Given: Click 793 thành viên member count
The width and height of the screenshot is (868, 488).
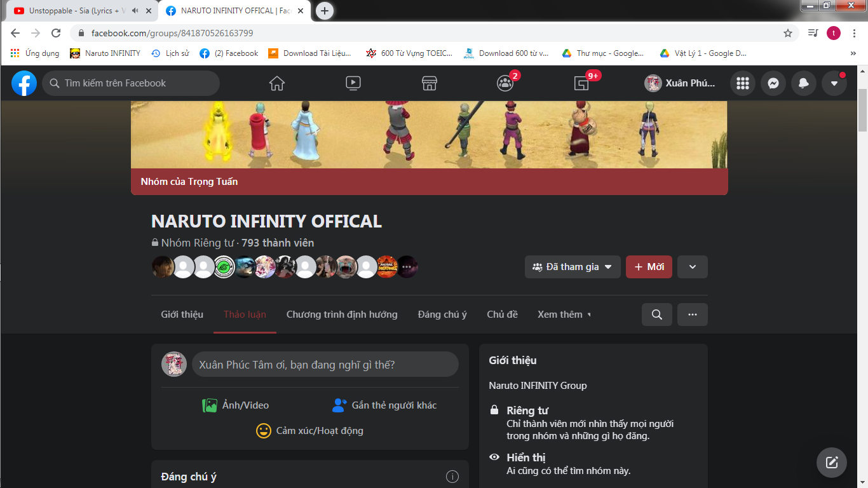Looking at the screenshot, I should click(278, 243).
